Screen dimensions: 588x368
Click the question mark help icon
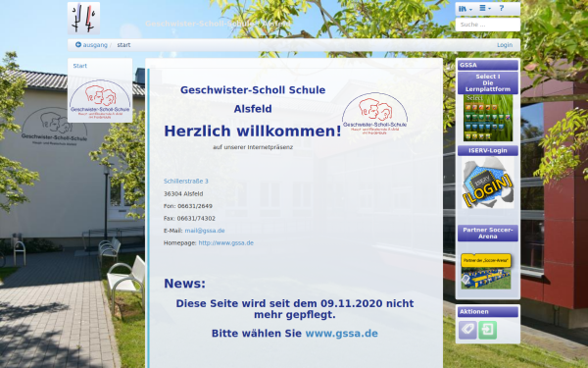click(502, 8)
